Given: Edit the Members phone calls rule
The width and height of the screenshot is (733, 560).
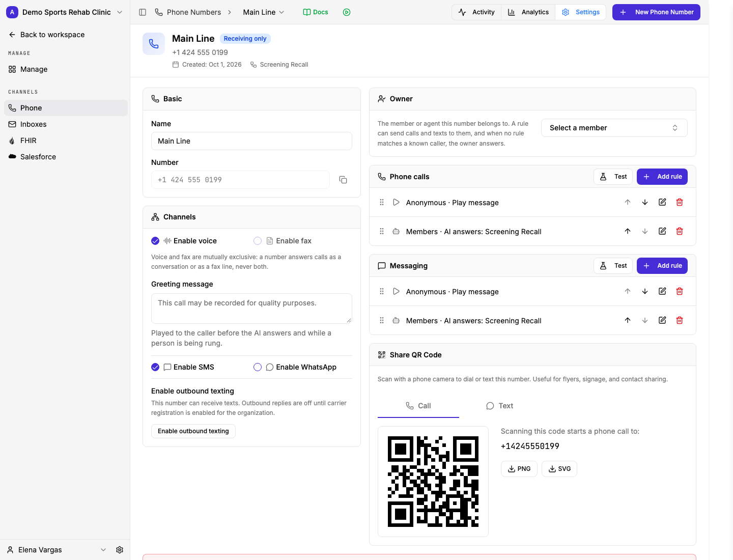Looking at the screenshot, I should coord(662,231).
